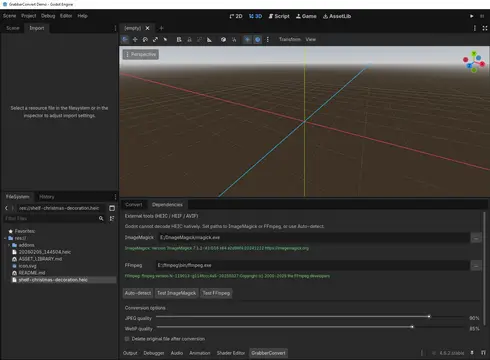Select README.md file

click(32, 273)
